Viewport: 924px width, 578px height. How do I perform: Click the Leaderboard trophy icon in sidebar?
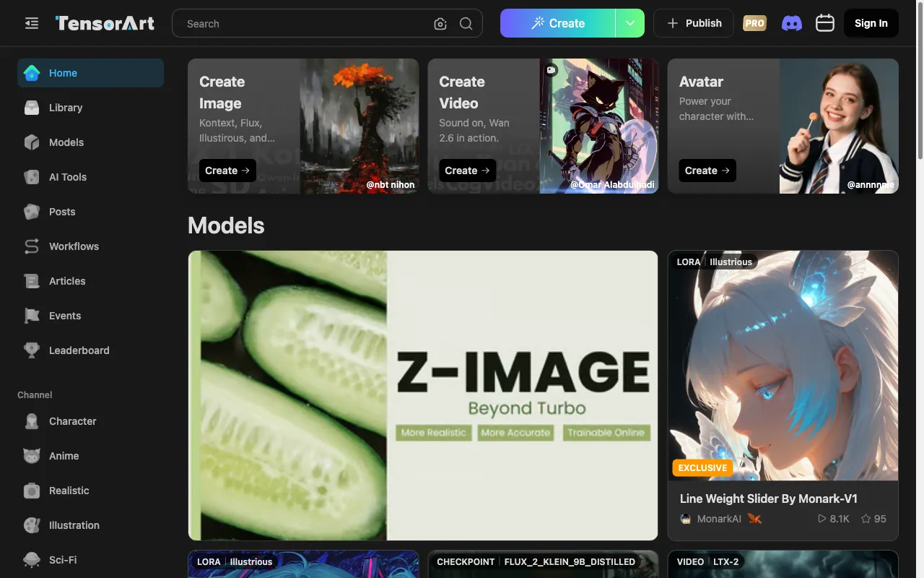[x=32, y=350]
